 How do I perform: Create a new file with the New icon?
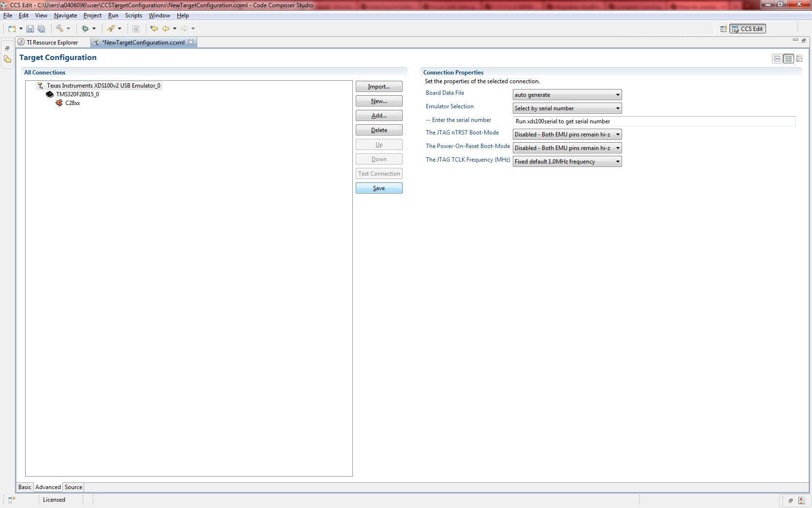[12, 29]
